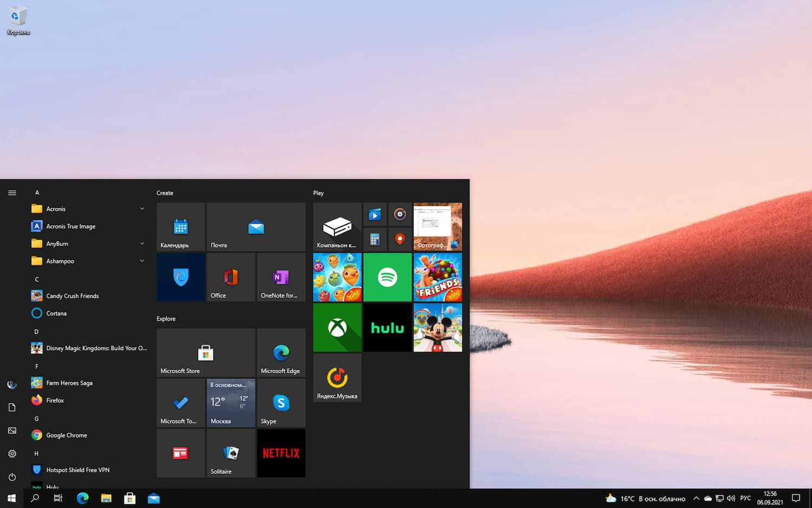Open the Disney Mickey Mouse tile
The image size is (812, 508).
tap(438, 328)
